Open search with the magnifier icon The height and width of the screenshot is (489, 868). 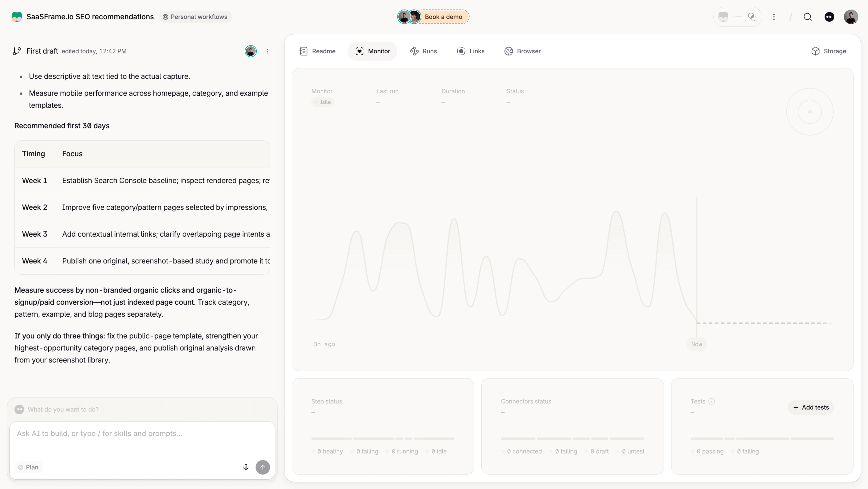[x=808, y=17]
